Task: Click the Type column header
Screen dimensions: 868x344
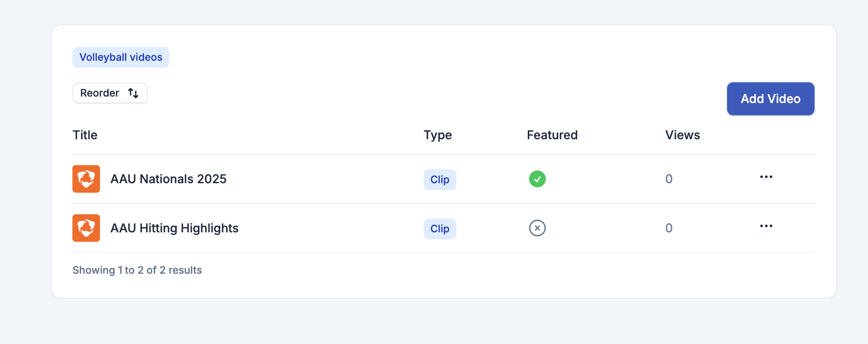Action: pyautogui.click(x=438, y=135)
